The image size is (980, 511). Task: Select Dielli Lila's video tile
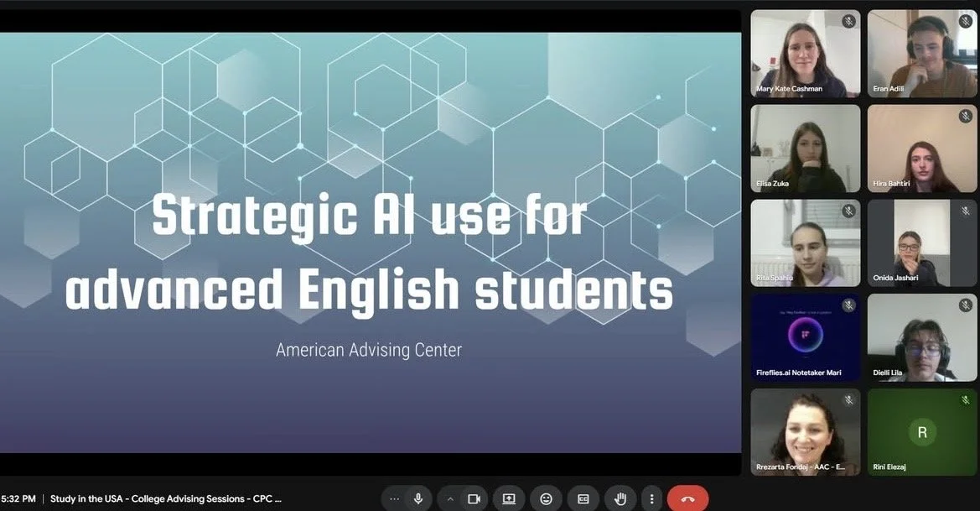click(922, 338)
